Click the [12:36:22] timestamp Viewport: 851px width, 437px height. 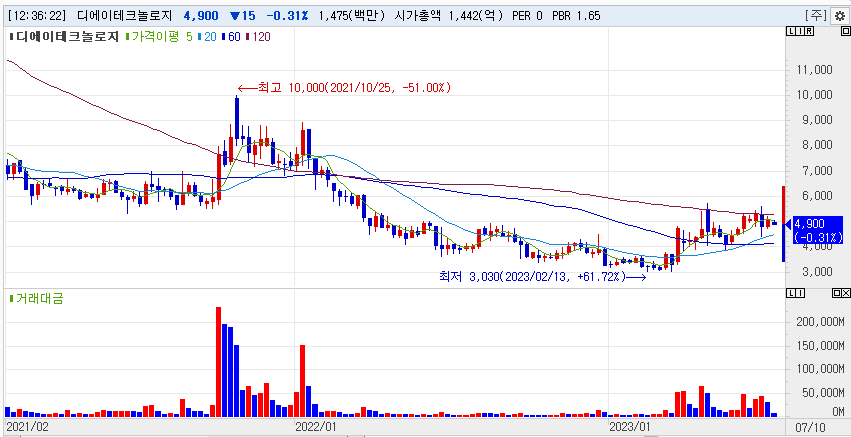(x=35, y=16)
